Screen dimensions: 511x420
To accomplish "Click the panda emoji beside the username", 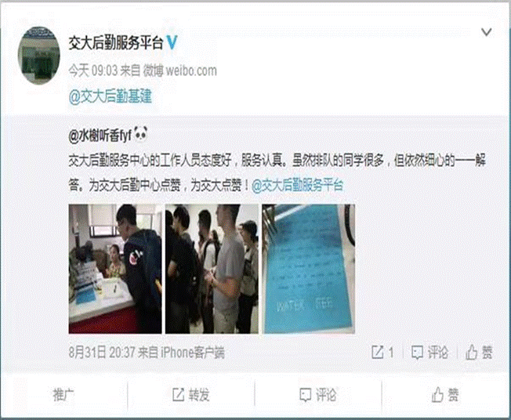I will (x=140, y=134).
